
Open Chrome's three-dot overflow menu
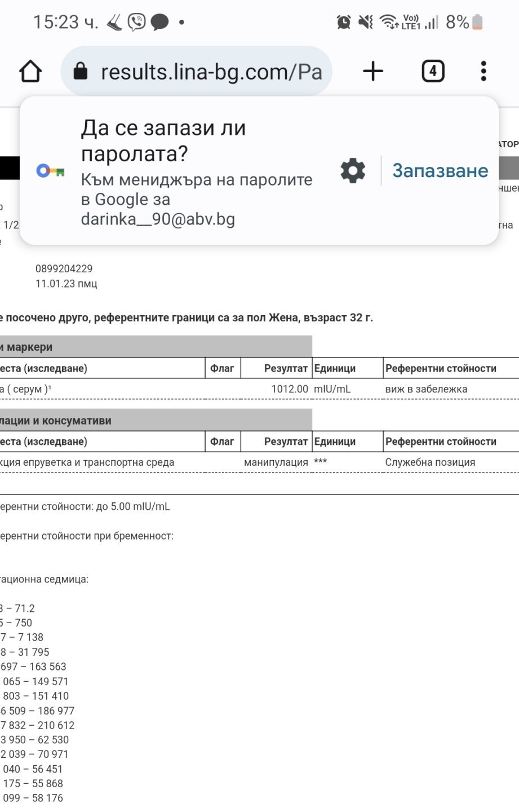pyautogui.click(x=483, y=72)
